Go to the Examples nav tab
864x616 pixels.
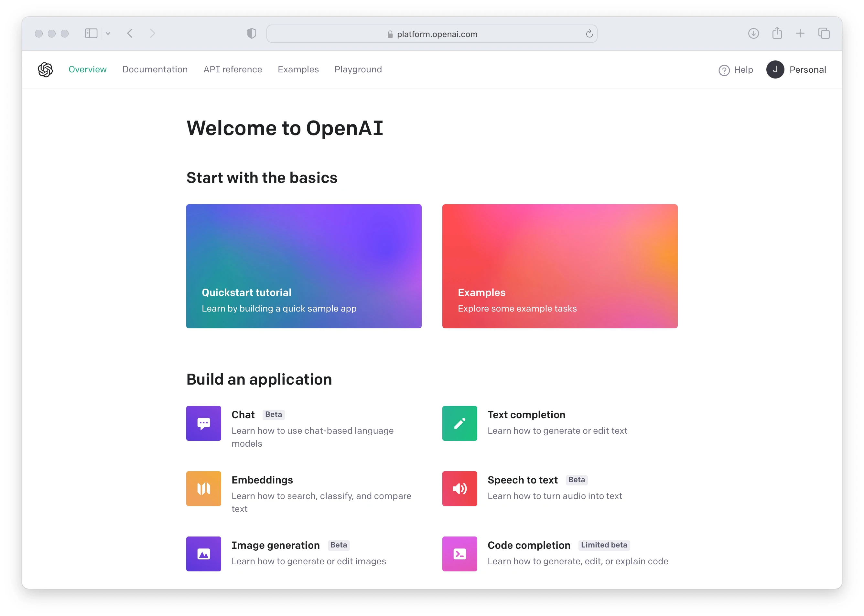pyautogui.click(x=298, y=69)
